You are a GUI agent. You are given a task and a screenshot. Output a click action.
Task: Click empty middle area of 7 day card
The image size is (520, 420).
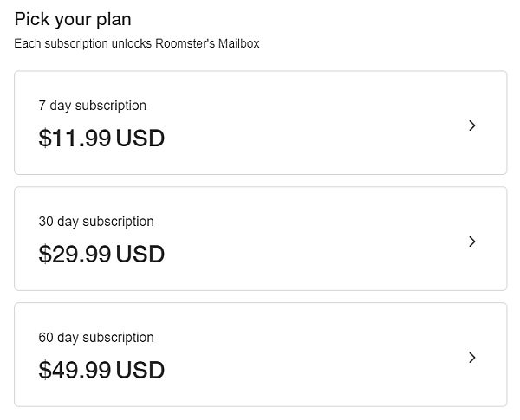point(312,123)
